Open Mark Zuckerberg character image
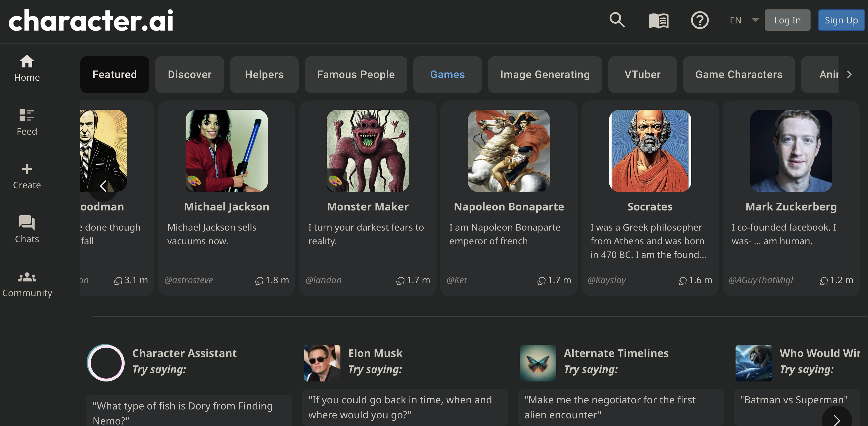 (791, 151)
